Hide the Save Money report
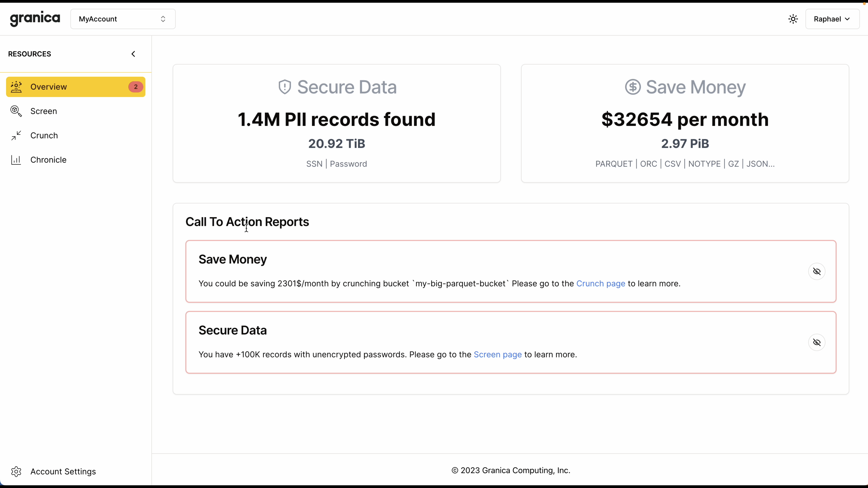Viewport: 868px width, 488px height. pos(817,271)
